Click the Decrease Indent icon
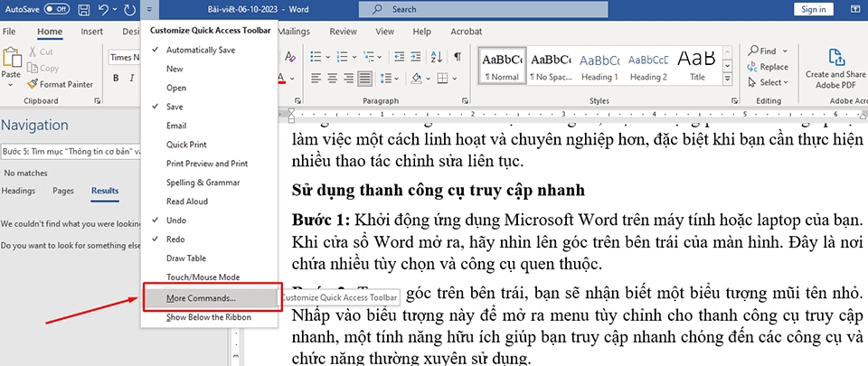The height and width of the screenshot is (366, 868). (399, 56)
